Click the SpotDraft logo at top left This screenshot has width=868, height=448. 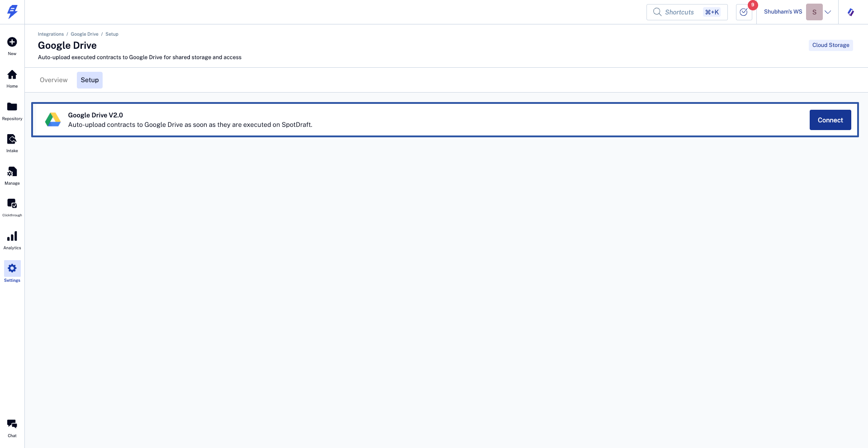(13, 12)
